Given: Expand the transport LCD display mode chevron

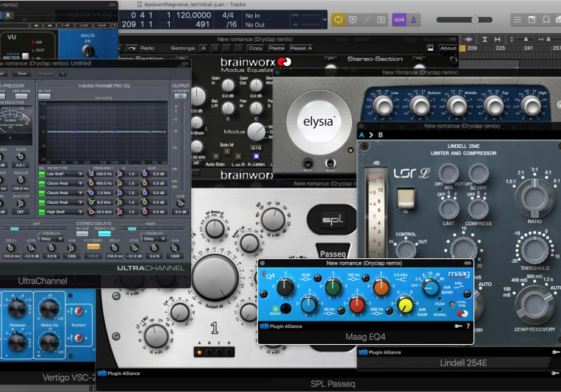Looking at the screenshot, I should (324, 20).
